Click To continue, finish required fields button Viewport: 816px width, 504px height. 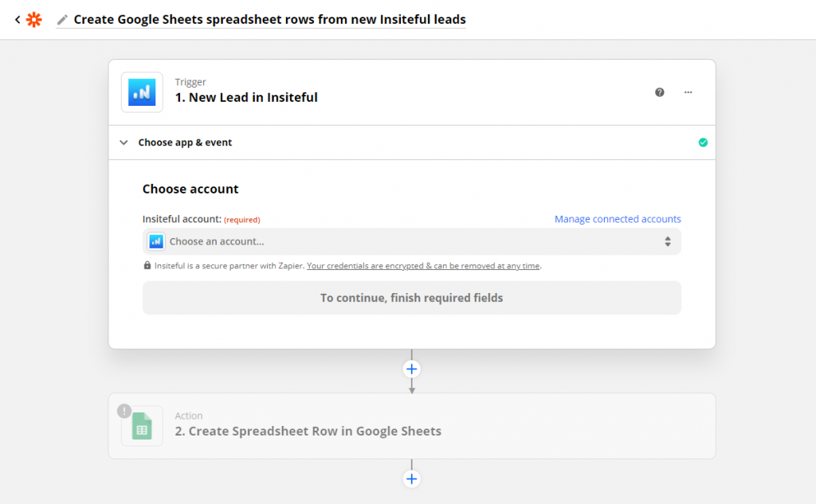pos(412,298)
